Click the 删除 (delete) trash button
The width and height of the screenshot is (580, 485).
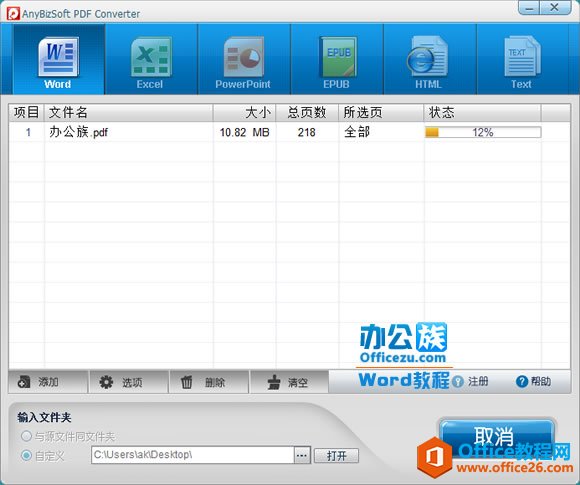coord(209,382)
